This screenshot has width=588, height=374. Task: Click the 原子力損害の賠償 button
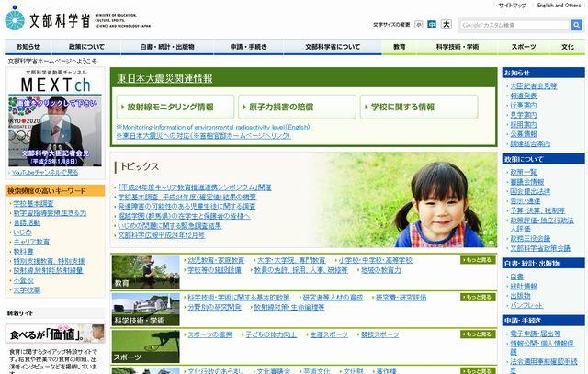pyautogui.click(x=297, y=107)
